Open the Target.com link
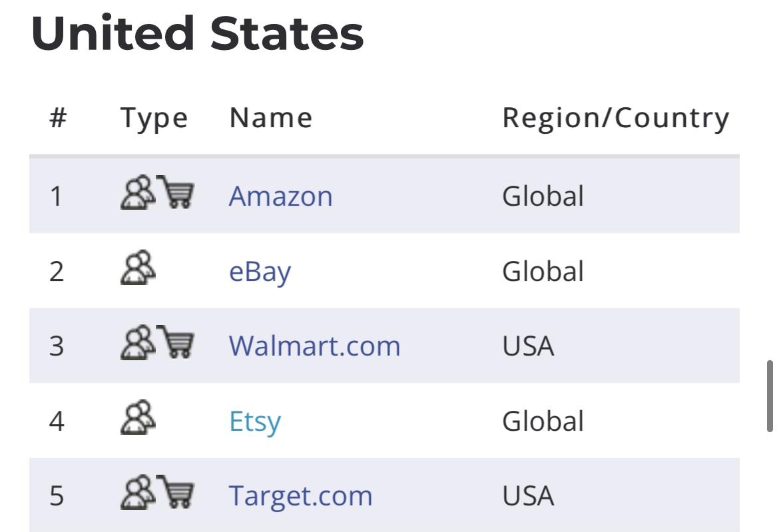Viewport: 779px width, 532px height. coord(300,496)
